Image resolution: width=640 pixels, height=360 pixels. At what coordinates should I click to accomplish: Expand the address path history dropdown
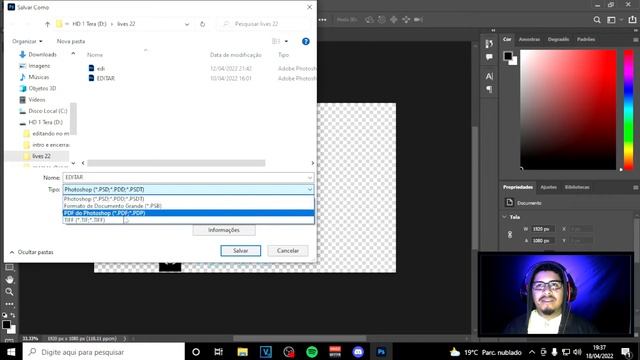point(187,24)
